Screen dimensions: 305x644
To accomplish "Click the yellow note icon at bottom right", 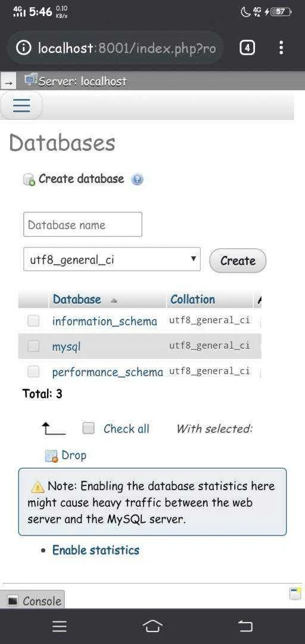I will pyautogui.click(x=295, y=593).
